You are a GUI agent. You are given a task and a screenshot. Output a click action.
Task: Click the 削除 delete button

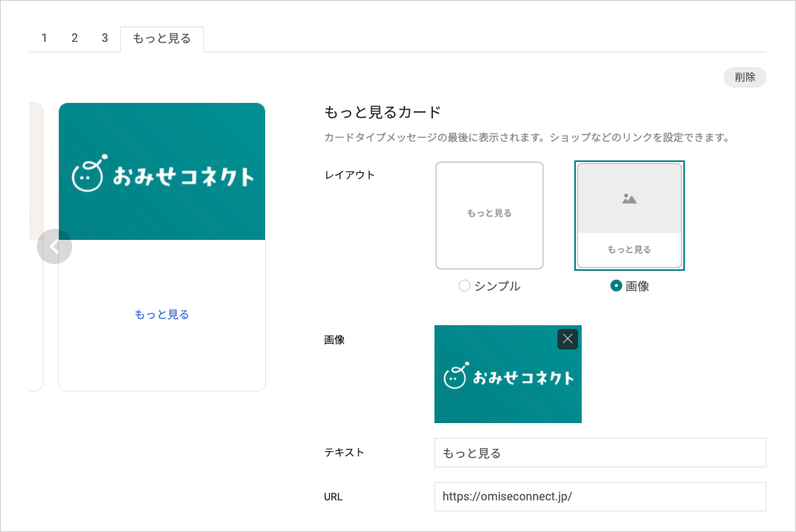[744, 77]
